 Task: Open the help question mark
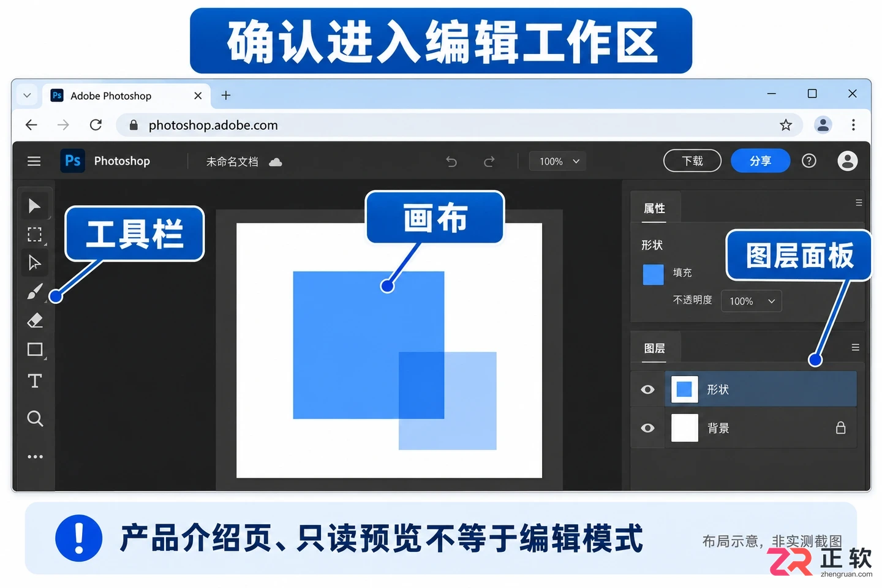tap(809, 161)
